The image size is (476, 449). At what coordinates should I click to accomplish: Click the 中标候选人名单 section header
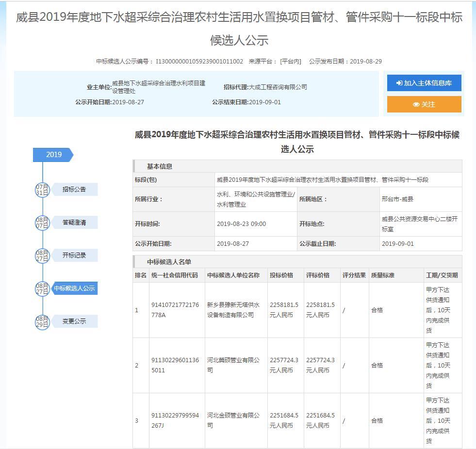click(169, 262)
